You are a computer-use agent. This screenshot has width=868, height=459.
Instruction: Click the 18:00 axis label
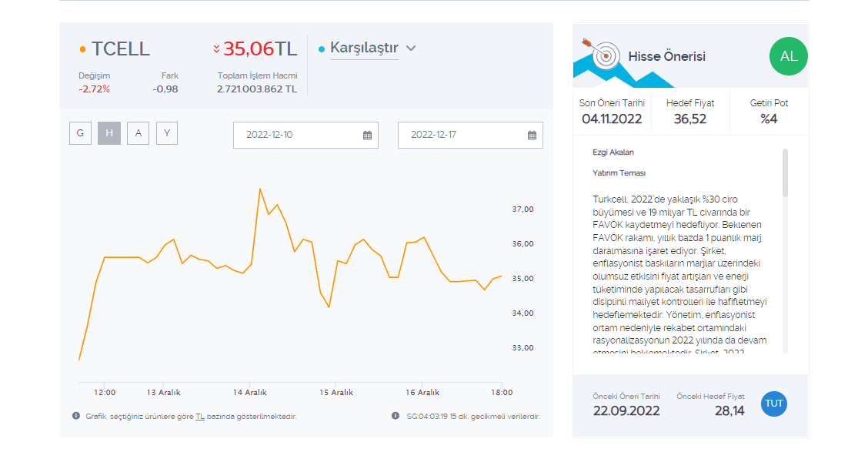pos(502,393)
